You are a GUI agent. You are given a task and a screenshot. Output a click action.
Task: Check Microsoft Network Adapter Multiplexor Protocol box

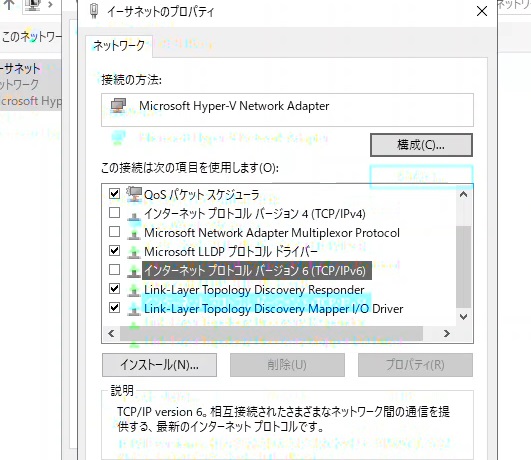tap(114, 232)
